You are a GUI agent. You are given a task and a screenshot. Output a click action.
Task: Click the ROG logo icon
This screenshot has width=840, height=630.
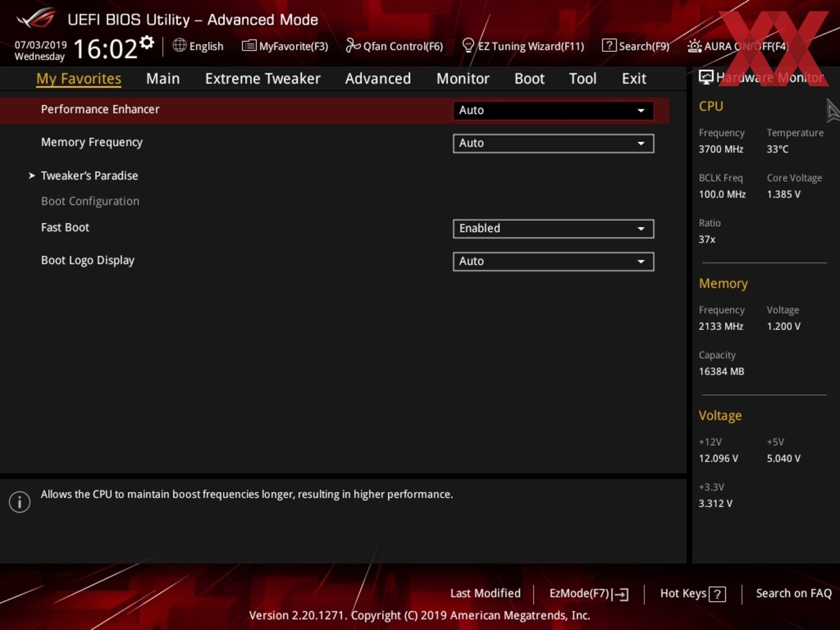(36, 18)
